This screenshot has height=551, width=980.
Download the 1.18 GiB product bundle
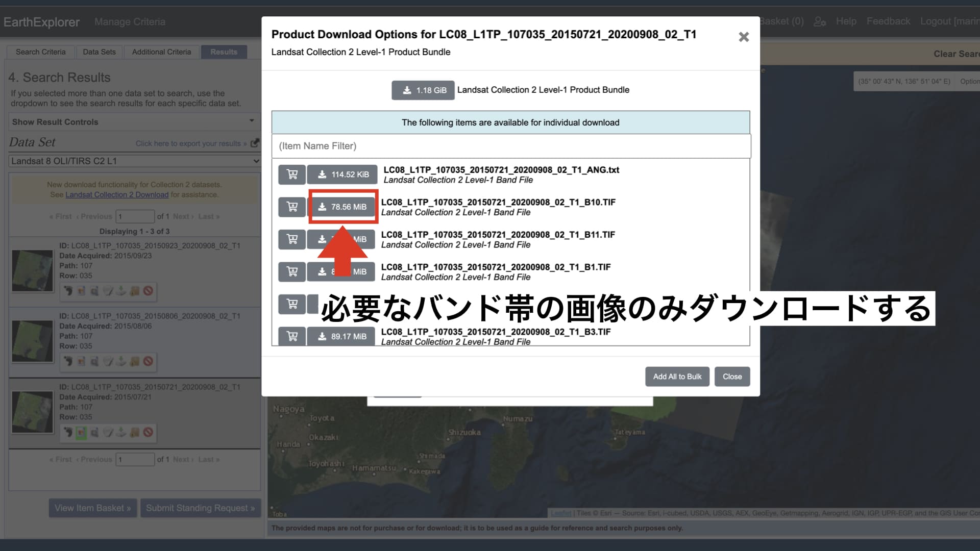tap(423, 90)
